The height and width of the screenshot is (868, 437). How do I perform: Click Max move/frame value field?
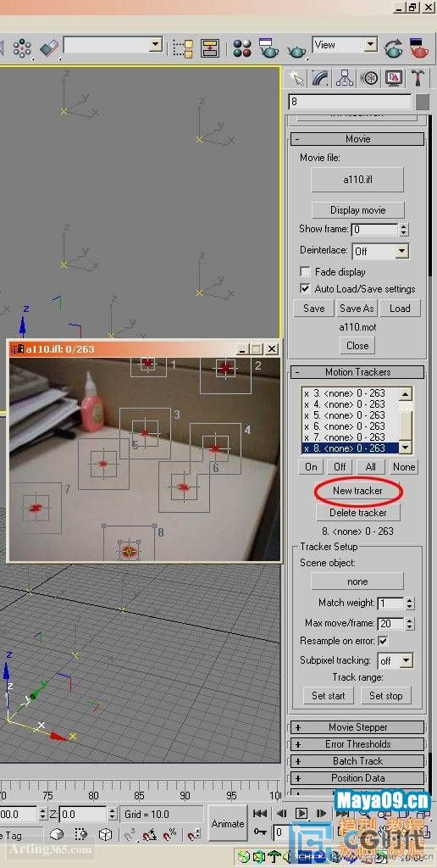390,623
